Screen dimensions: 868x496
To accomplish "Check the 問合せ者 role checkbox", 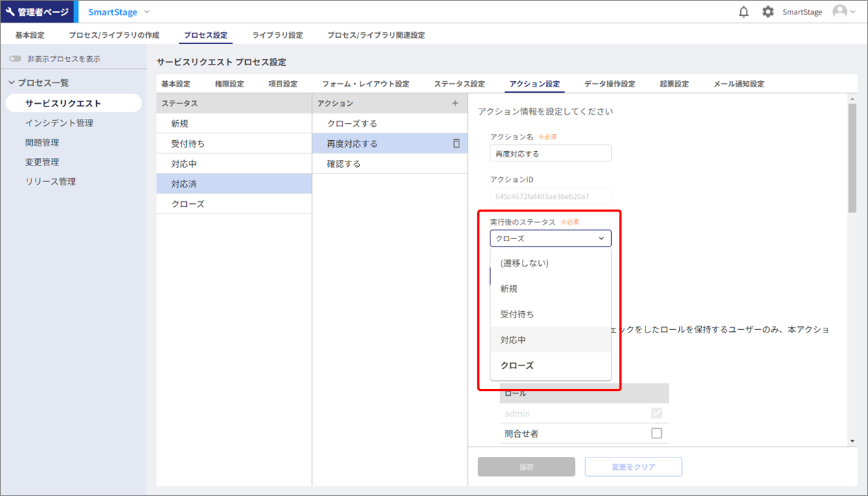I will [x=656, y=433].
